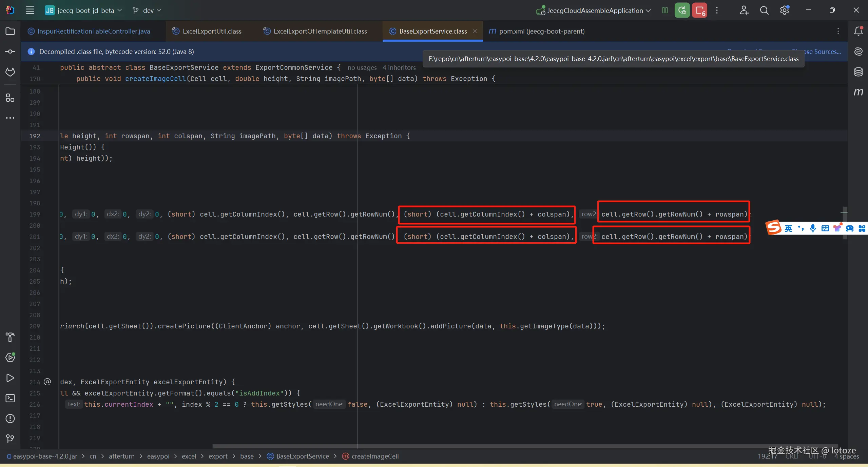Open the Git tool window
The width and height of the screenshot is (868, 467).
[x=10, y=439]
